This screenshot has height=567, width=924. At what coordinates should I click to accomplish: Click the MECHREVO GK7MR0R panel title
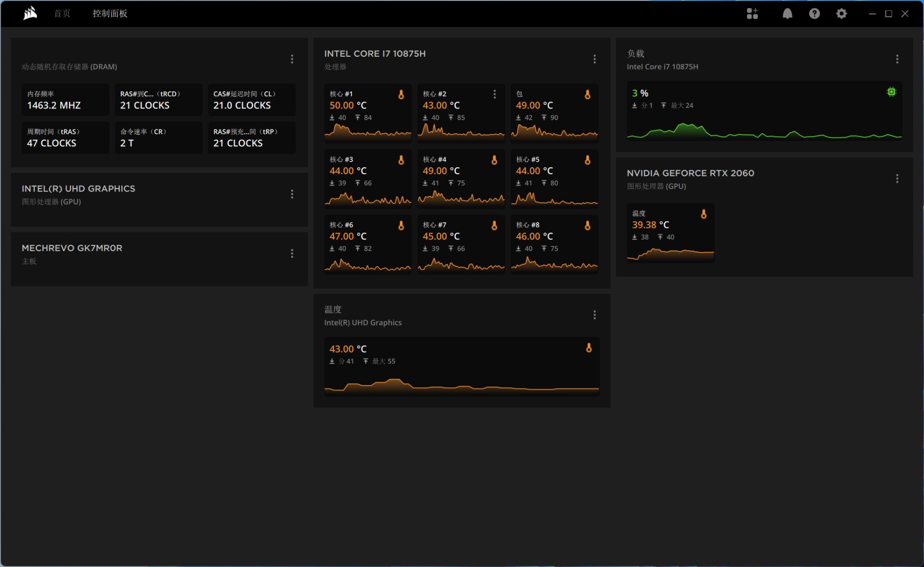coord(72,248)
